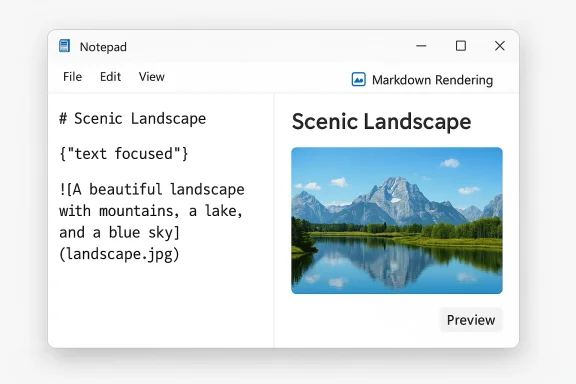576x384 pixels.
Task: Click the Markdown Rendering image icon
Action: click(359, 79)
